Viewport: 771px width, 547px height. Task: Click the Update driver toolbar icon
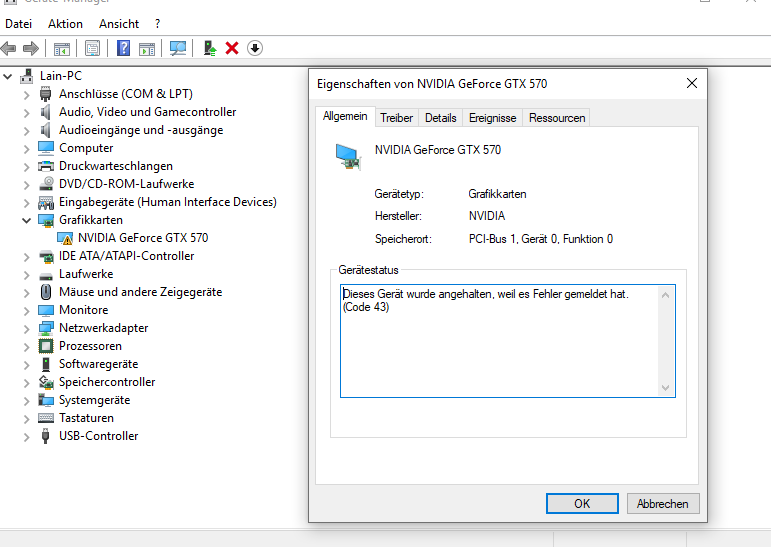(210, 48)
